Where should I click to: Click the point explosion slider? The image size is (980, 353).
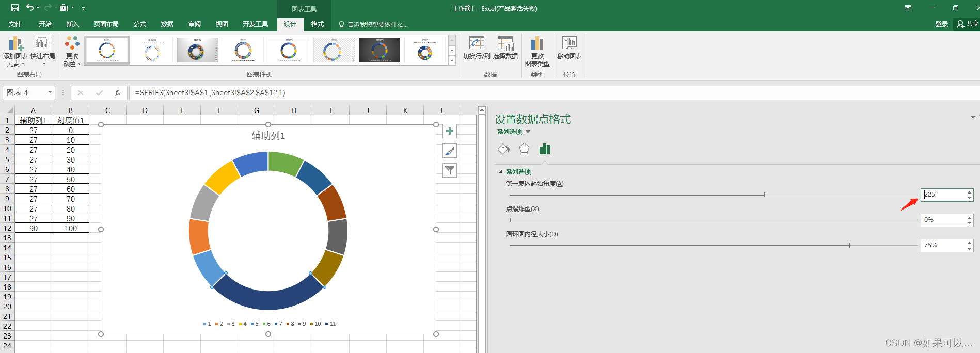coord(714,220)
